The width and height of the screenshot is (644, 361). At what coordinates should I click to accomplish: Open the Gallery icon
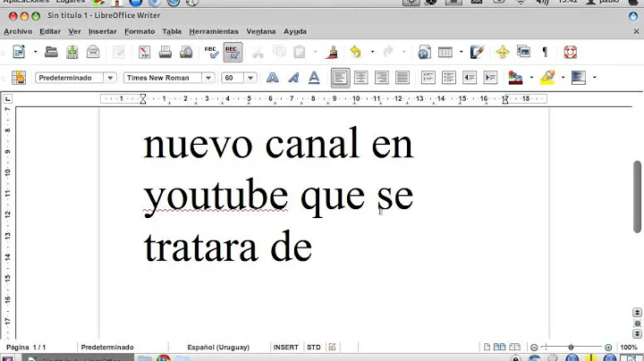[x=523, y=52]
